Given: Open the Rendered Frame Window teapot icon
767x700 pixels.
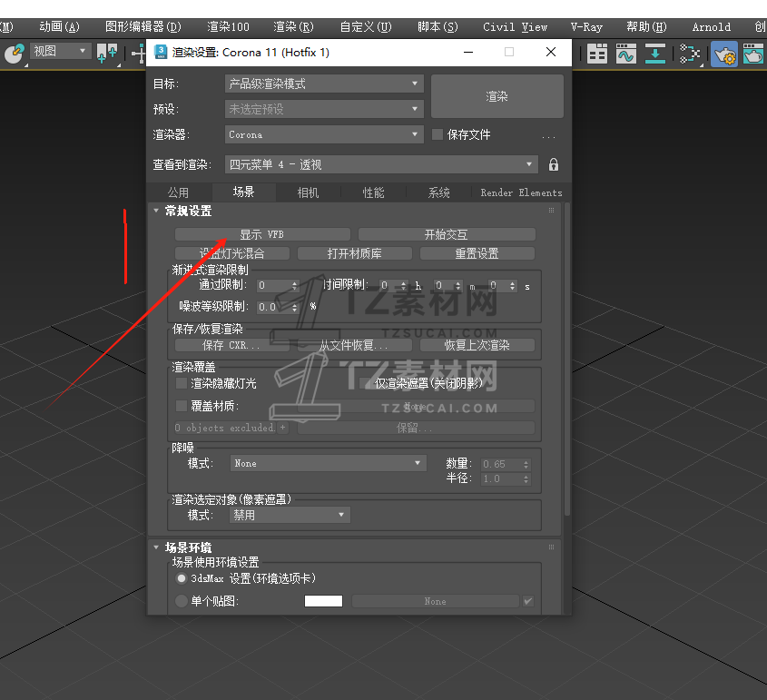Looking at the screenshot, I should 752,54.
